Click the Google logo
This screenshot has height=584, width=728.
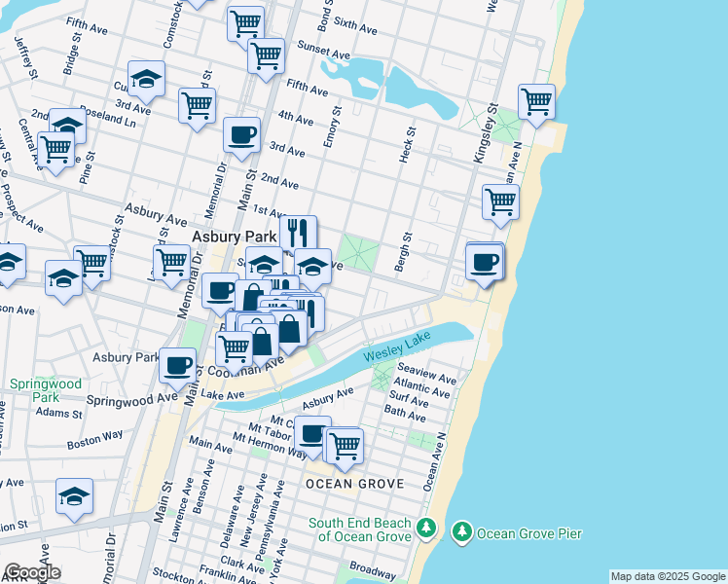coord(31,572)
